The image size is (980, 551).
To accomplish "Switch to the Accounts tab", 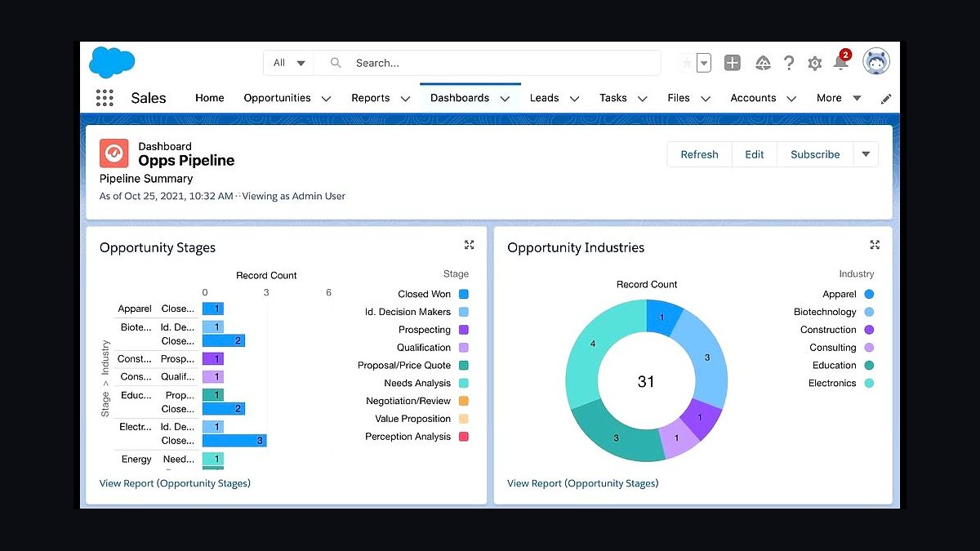I will click(753, 98).
